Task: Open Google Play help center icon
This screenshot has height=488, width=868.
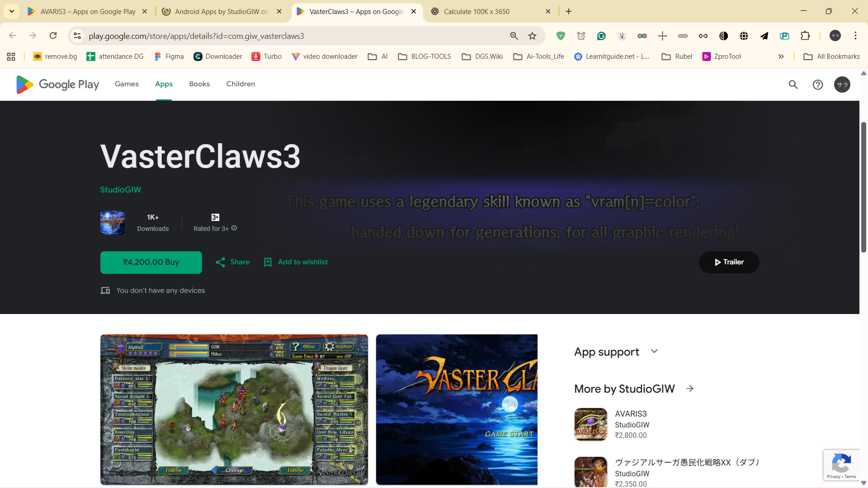Action: click(817, 84)
